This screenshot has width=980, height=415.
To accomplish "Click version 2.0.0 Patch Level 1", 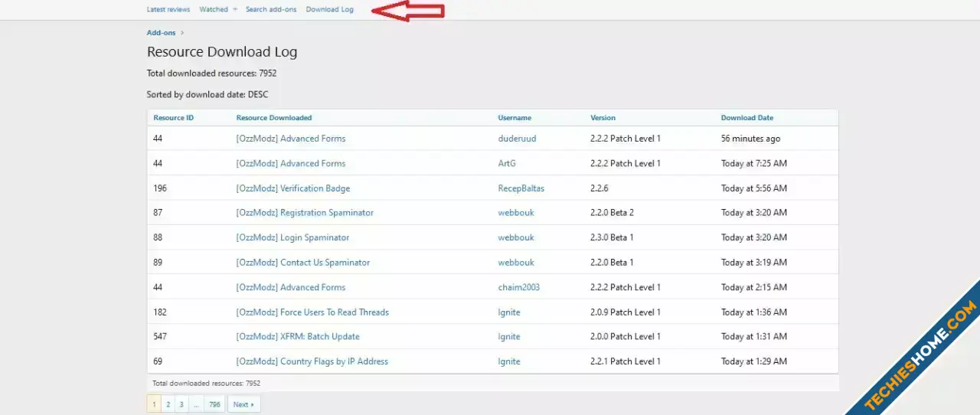I will (626, 337).
